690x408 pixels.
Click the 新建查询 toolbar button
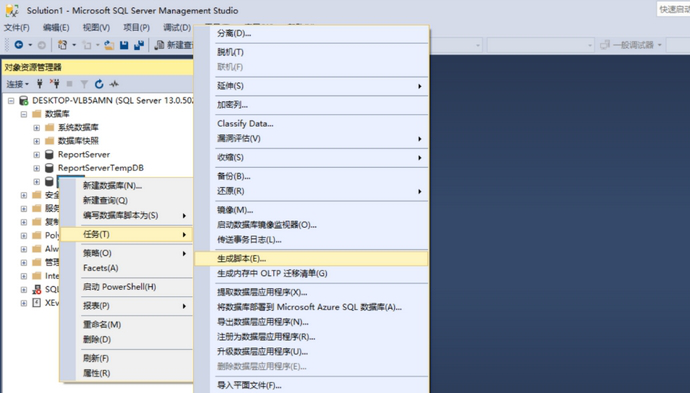point(174,45)
